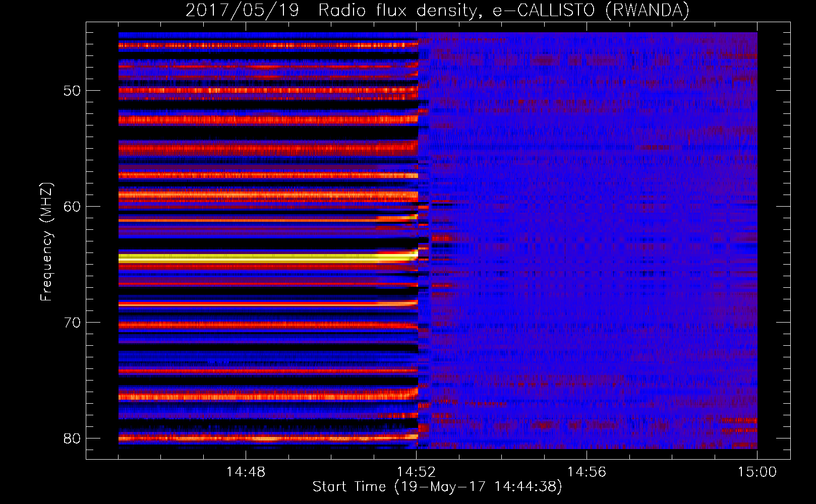The image size is (816, 504).
Task: Click the '50' frequency tick label
Action: click(72, 91)
